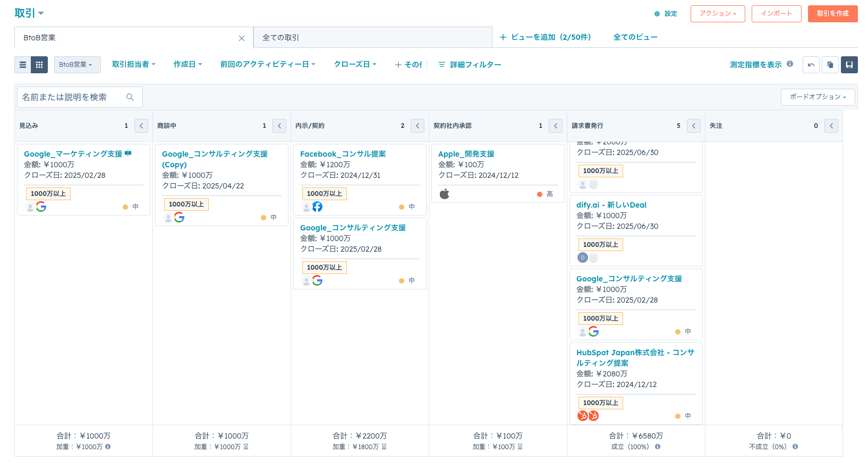Open deal Google_コンサルティング支援 (Copy)
This screenshot has width=868, height=463.
tap(215, 159)
